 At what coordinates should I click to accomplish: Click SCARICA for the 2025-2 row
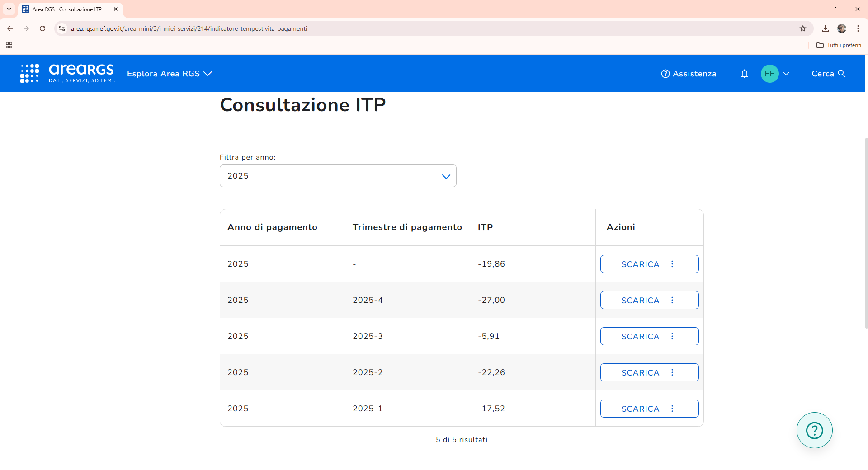pyautogui.click(x=640, y=372)
